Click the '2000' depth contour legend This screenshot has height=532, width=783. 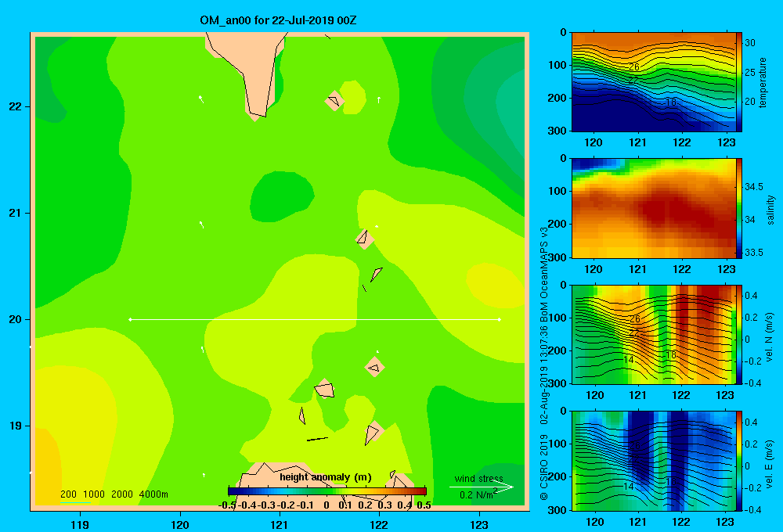(122, 494)
